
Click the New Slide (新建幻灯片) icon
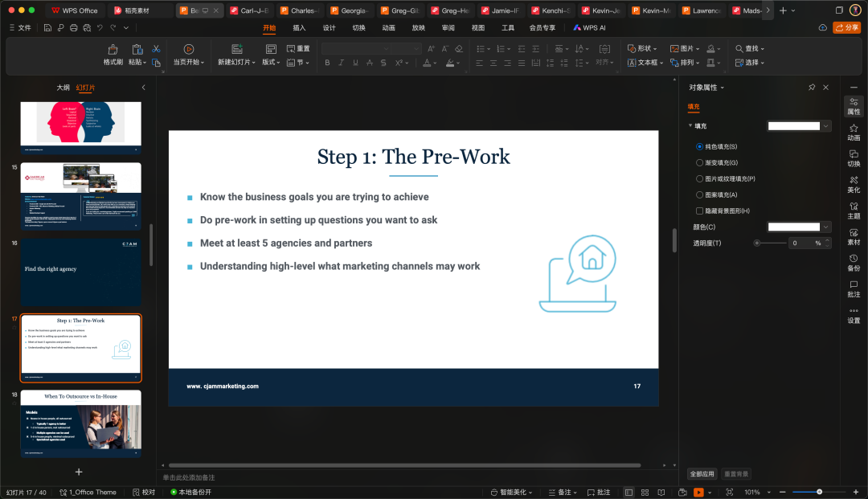(237, 49)
